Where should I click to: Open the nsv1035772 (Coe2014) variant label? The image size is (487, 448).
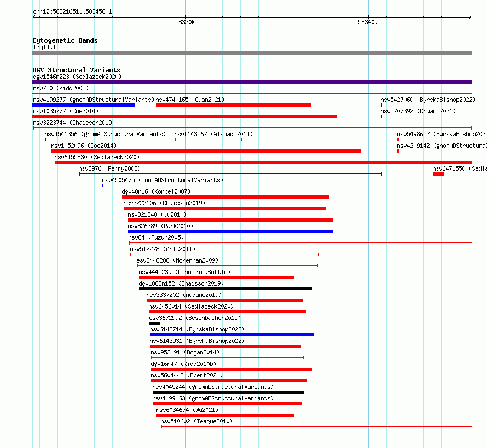click(x=66, y=111)
